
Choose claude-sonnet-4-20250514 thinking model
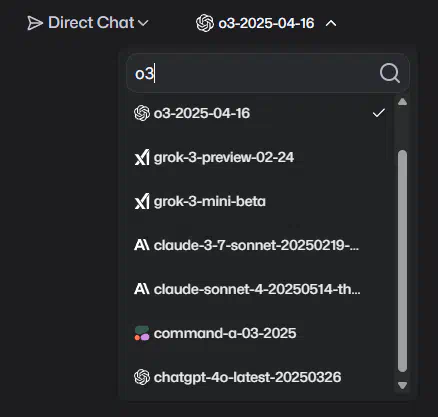(x=259, y=289)
